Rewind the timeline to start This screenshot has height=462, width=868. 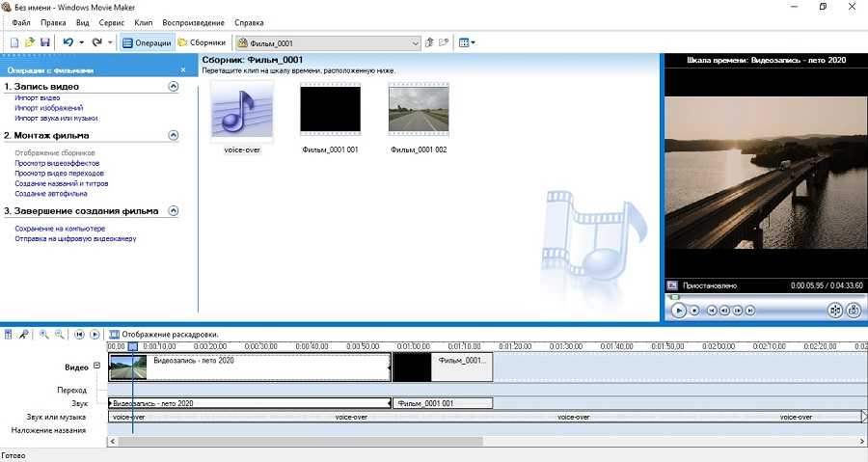coord(78,334)
